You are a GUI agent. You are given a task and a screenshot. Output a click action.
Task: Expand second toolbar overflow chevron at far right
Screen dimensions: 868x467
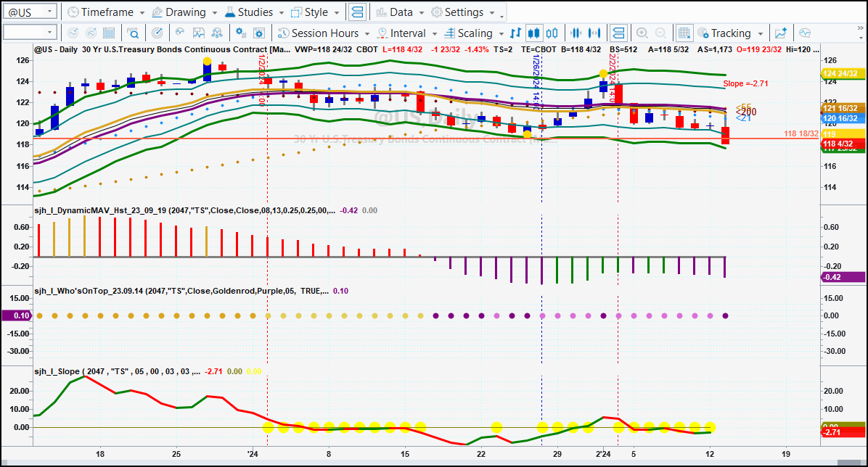pyautogui.click(x=860, y=28)
